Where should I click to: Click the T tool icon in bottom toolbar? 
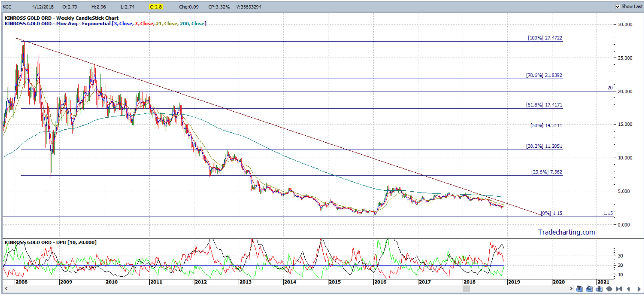[x=579, y=289]
